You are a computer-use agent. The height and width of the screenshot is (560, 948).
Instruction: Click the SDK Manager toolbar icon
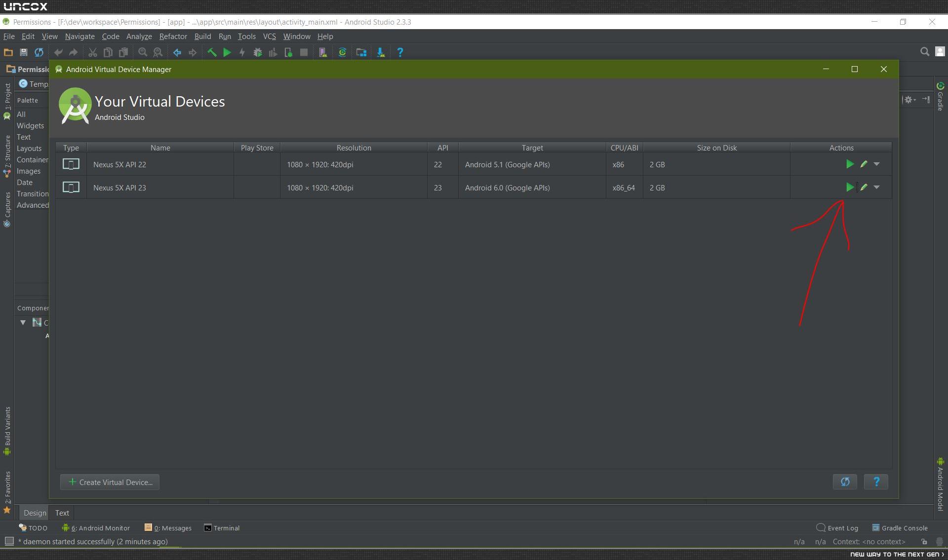[x=381, y=52]
